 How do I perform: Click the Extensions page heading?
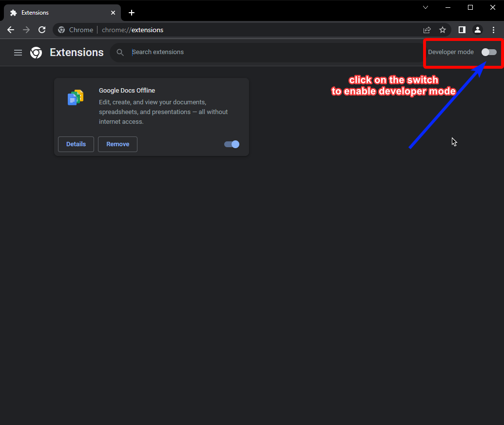coord(77,53)
